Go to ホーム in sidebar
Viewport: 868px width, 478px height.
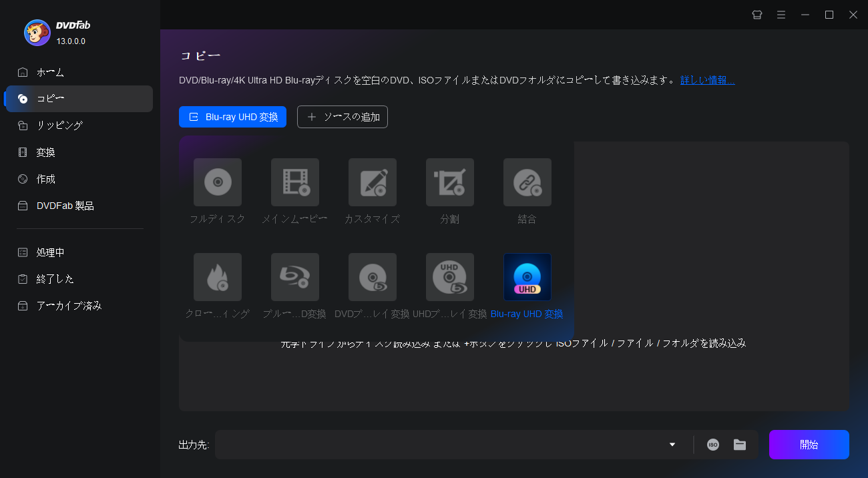[x=79, y=72]
